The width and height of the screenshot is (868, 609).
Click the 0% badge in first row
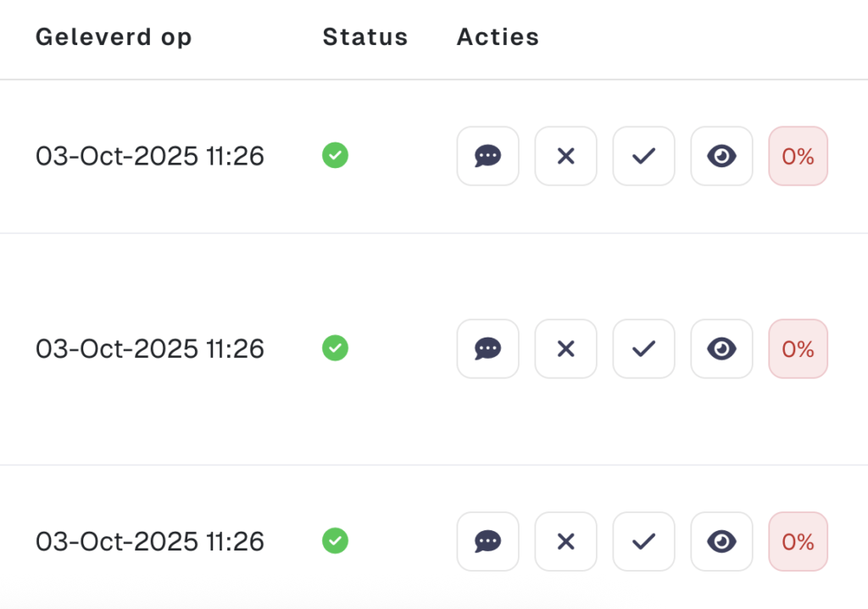coord(798,156)
